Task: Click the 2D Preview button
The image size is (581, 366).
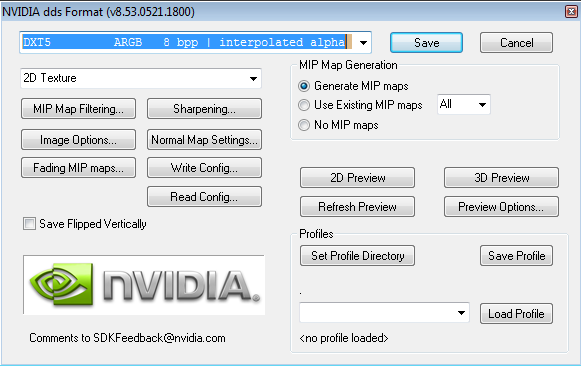Action: (x=357, y=178)
